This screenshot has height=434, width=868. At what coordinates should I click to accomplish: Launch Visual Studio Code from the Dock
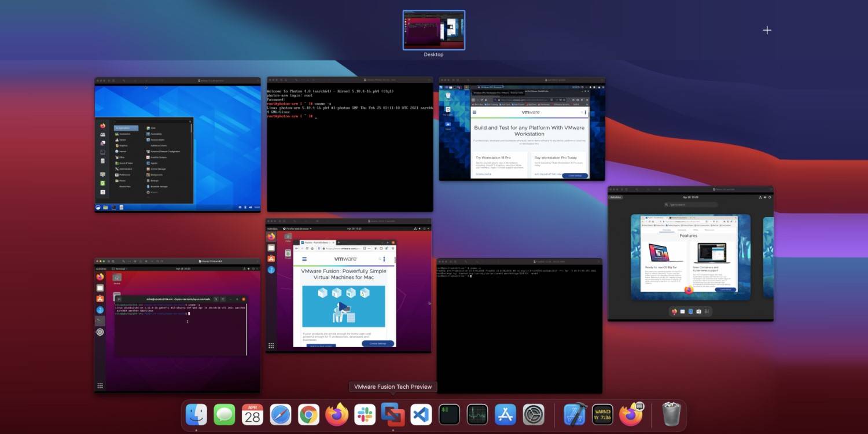click(421, 414)
